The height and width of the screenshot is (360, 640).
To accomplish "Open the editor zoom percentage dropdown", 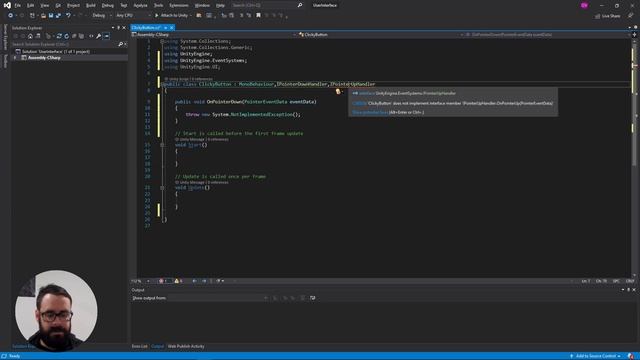I will (x=140, y=281).
